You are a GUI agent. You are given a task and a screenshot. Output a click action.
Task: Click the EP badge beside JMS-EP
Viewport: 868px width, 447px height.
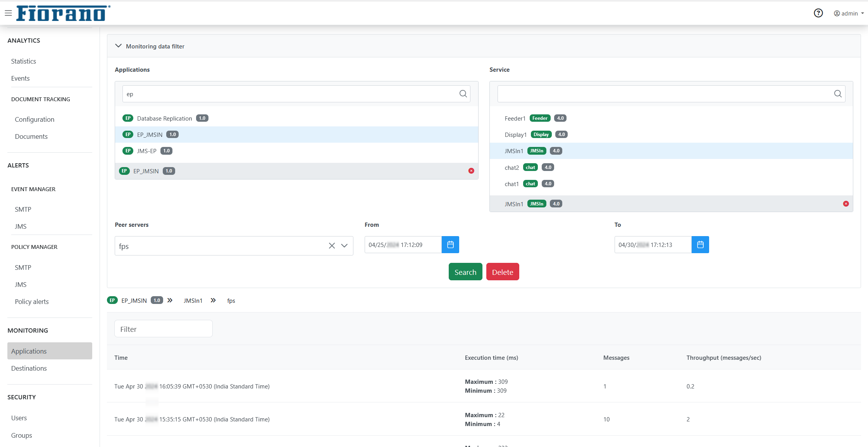click(x=128, y=151)
